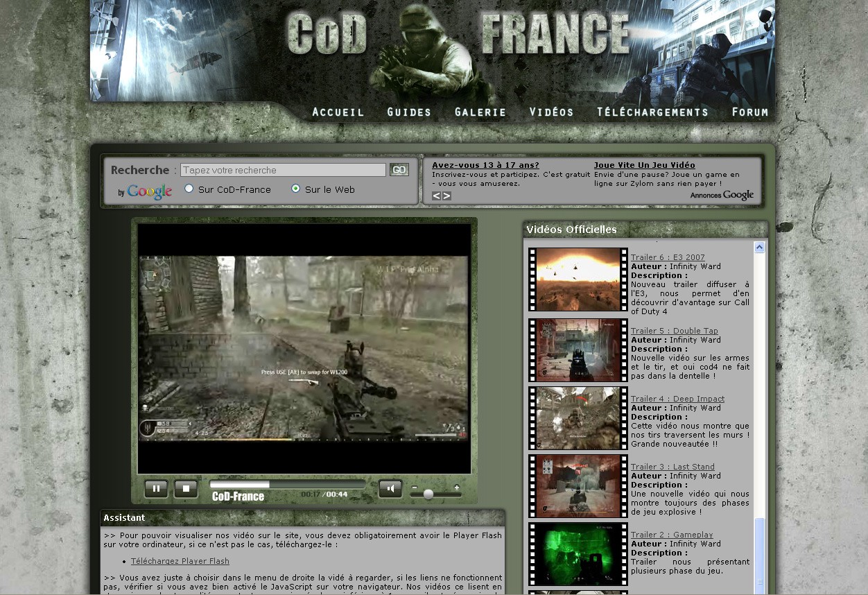Play the Trailer 3 Last Stand thumbnail
The height and width of the screenshot is (595, 868).
pos(578,486)
